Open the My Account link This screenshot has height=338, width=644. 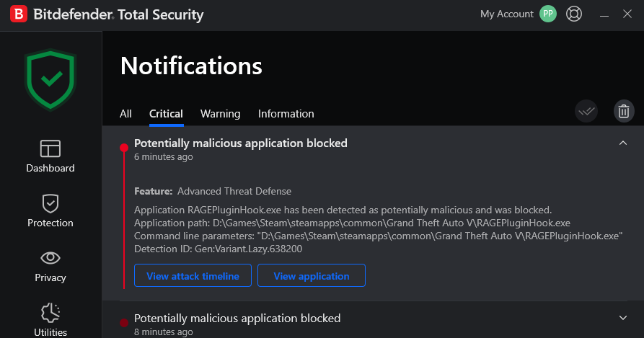(x=506, y=14)
